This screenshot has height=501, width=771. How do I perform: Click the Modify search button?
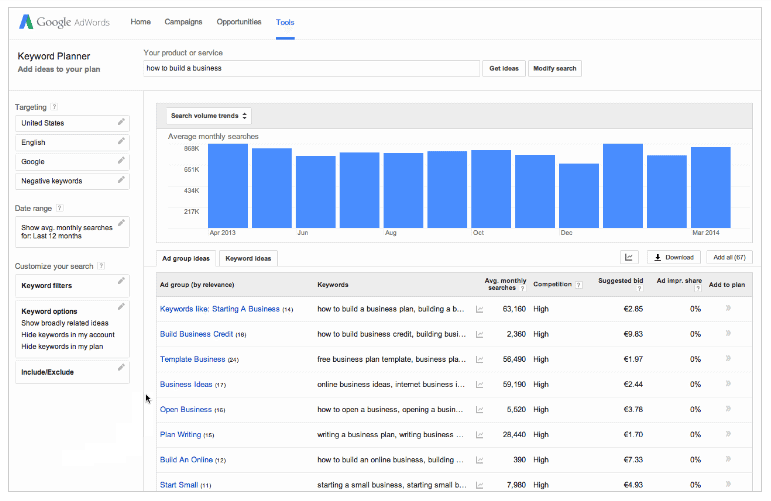tap(555, 68)
